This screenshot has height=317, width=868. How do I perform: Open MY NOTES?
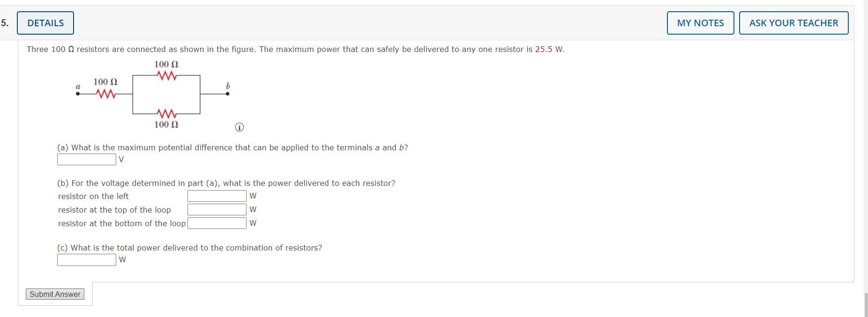700,22
